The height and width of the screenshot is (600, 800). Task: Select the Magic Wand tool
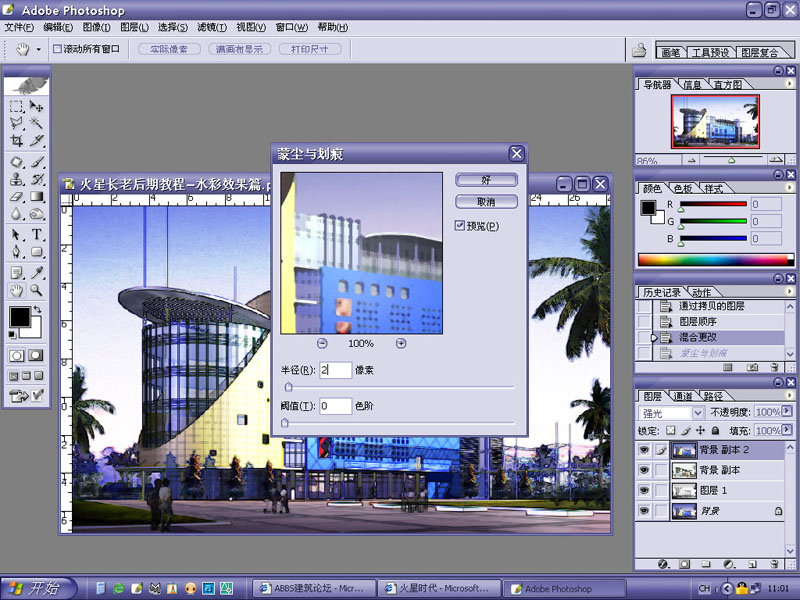click(36, 123)
